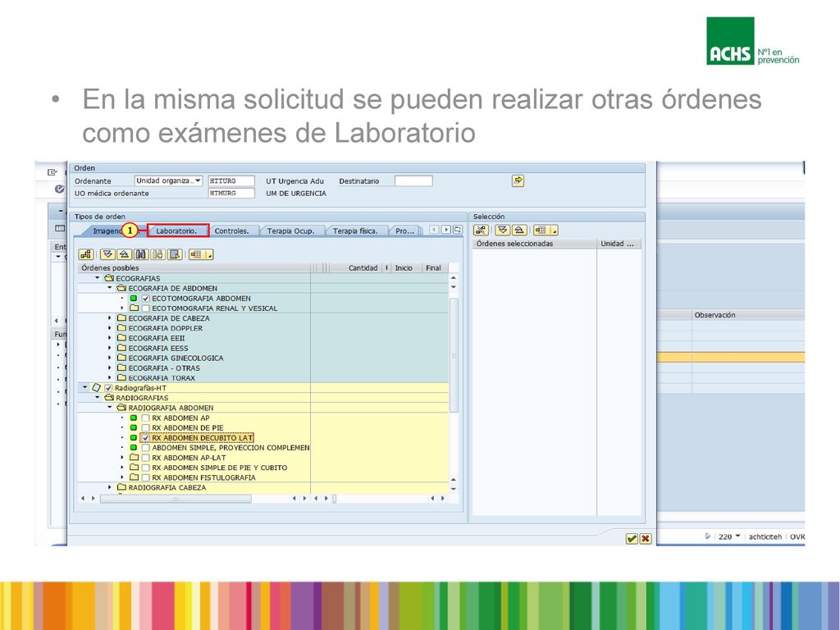Viewport: 840px width, 630px height.
Task: Click horizontal scrollbar under the orders tree
Action: coord(176,498)
